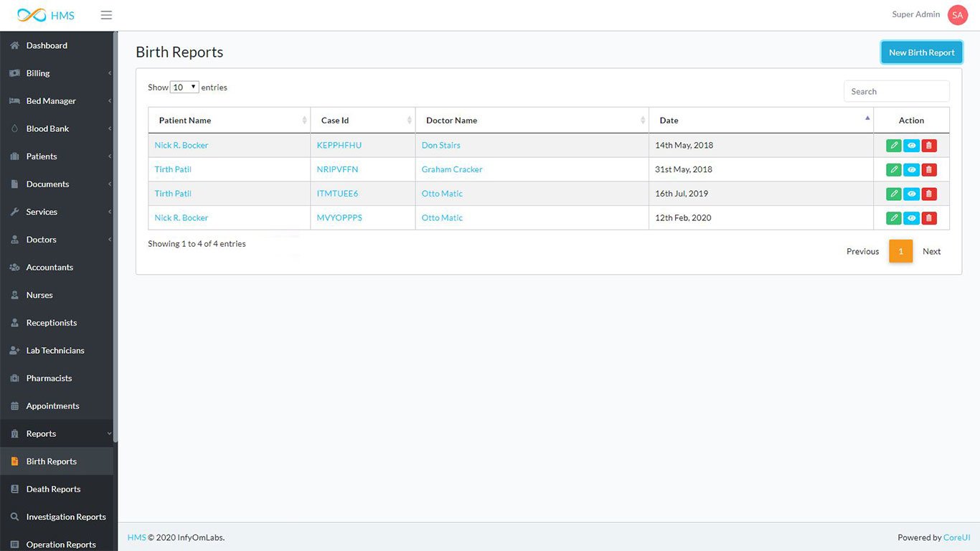Go to Appointments in the sidebar
The image size is (980, 551).
tap(52, 406)
